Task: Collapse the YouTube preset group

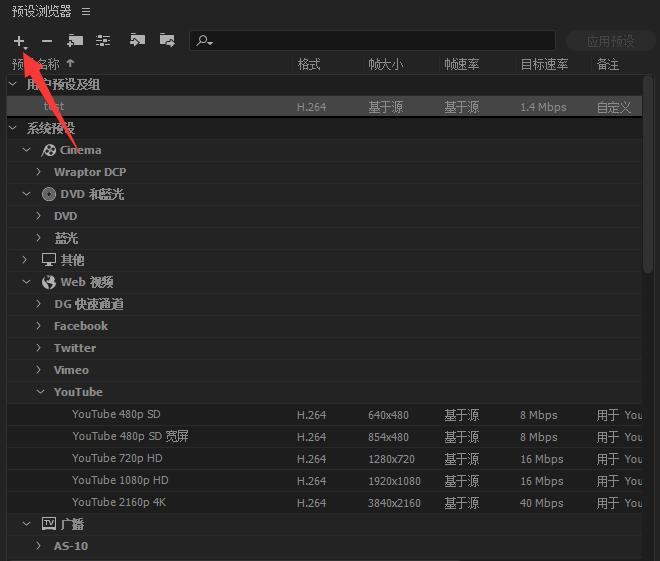Action: [40, 392]
